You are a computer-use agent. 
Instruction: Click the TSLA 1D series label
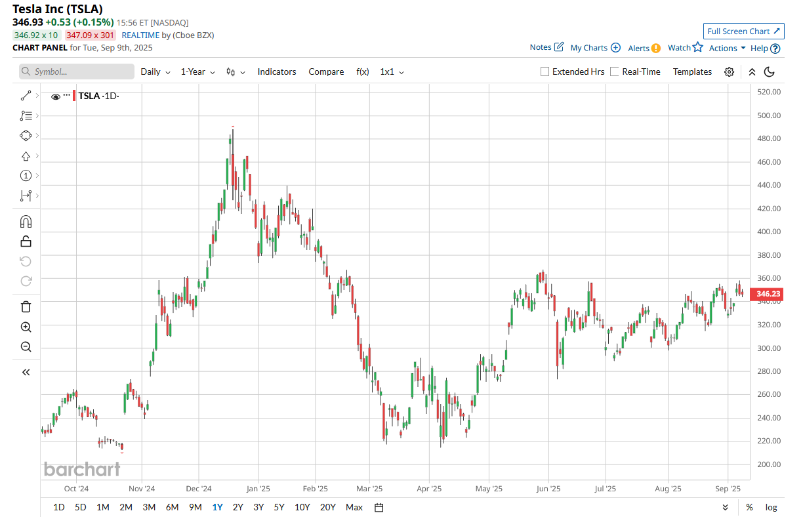(98, 96)
